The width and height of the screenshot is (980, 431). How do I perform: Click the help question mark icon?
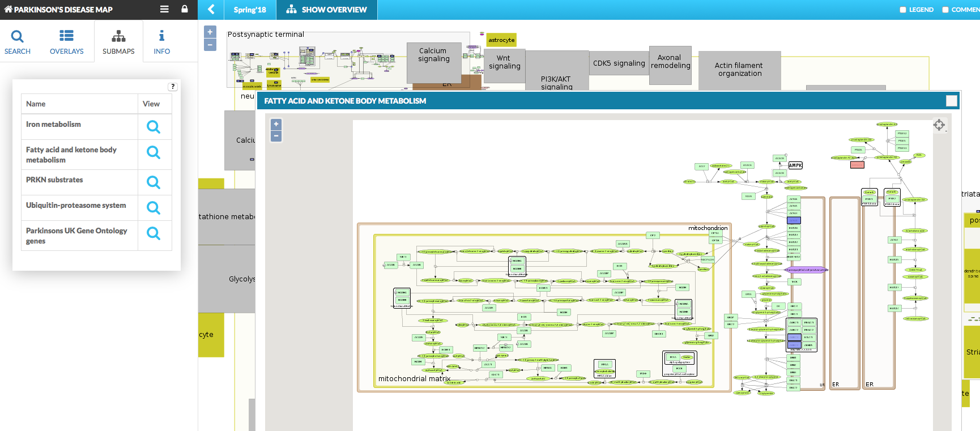pos(173,87)
